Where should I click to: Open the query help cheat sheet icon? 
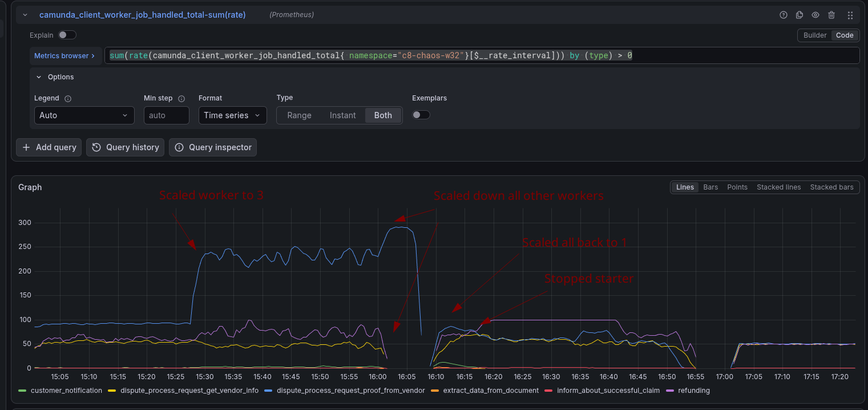(784, 15)
